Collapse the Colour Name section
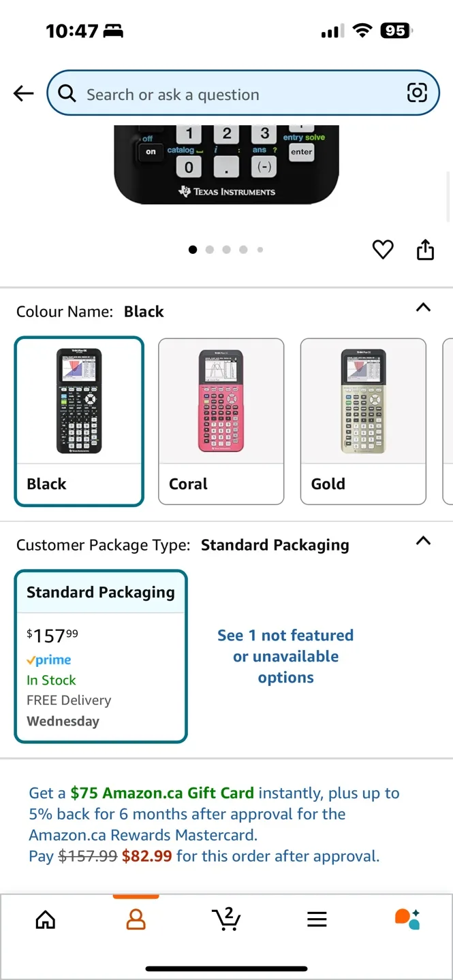Viewport: 453px width, 980px height. tap(422, 308)
